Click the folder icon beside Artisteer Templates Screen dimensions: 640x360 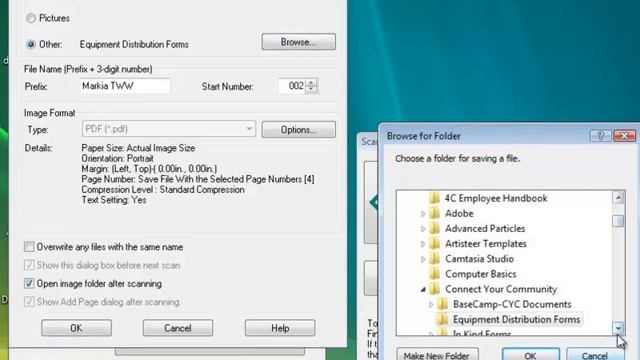point(435,244)
